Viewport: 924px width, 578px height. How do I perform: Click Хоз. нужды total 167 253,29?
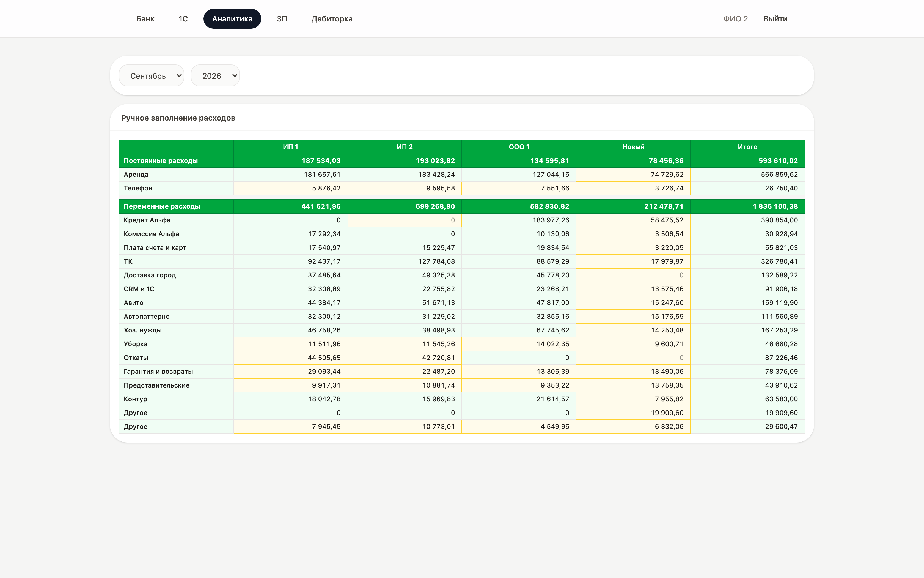pos(779,330)
